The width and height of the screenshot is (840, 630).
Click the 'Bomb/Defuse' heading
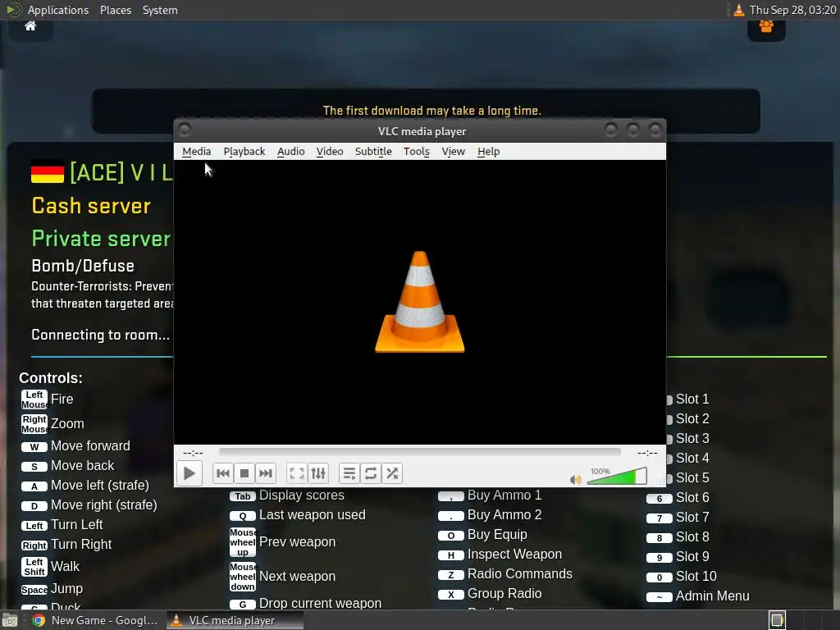pyautogui.click(x=83, y=267)
